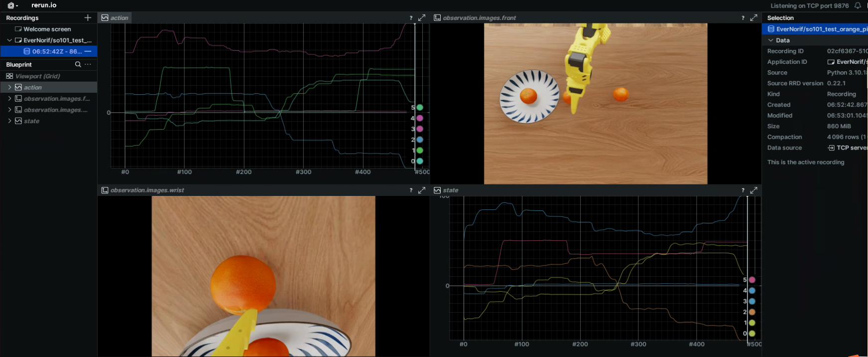
Task: Click the Source value Python 3.10
Action: click(847, 73)
